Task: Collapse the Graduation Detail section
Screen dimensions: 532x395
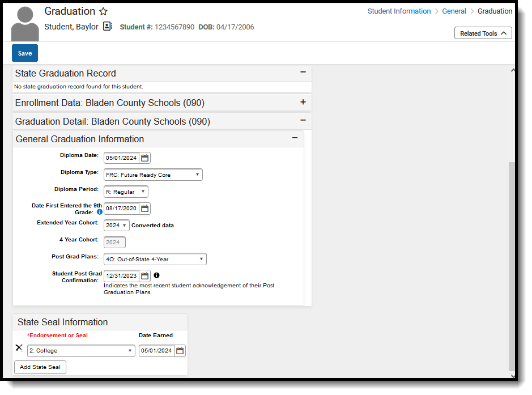Action: pos(303,121)
